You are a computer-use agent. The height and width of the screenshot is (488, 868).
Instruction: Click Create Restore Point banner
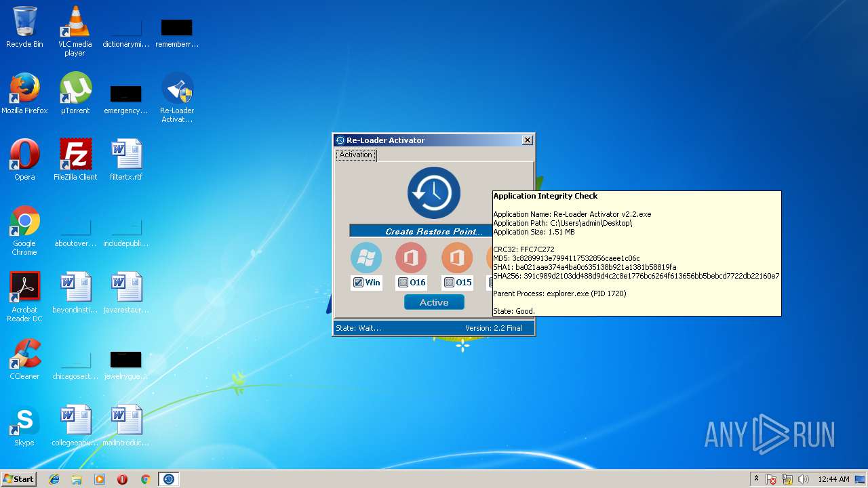coord(421,231)
